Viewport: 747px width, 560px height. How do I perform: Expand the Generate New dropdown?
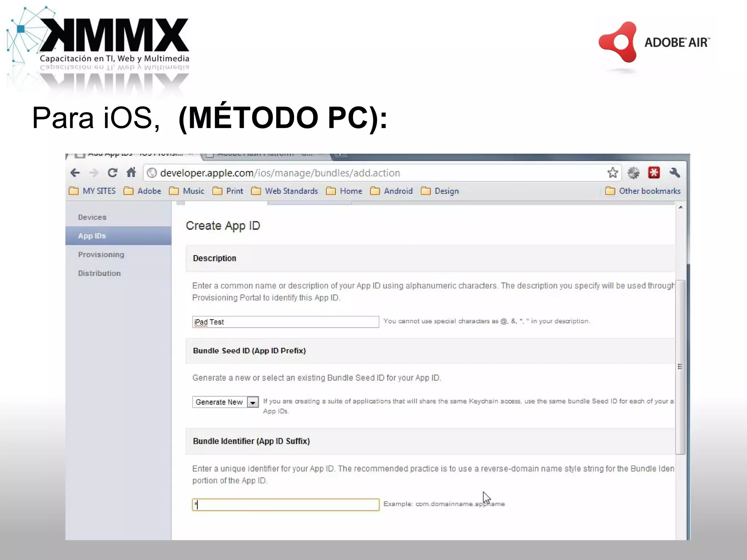pos(225,402)
